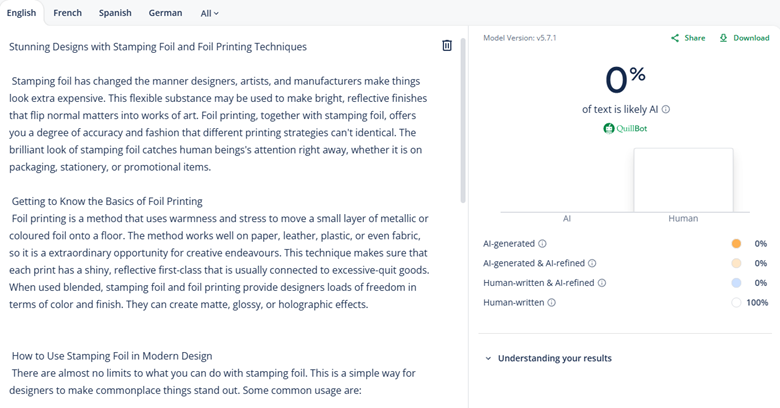Switch to the French tab
The image size is (780, 408).
click(x=68, y=13)
